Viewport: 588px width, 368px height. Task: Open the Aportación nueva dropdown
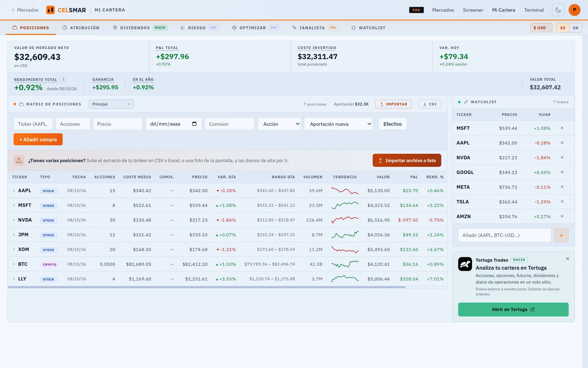[339, 124]
